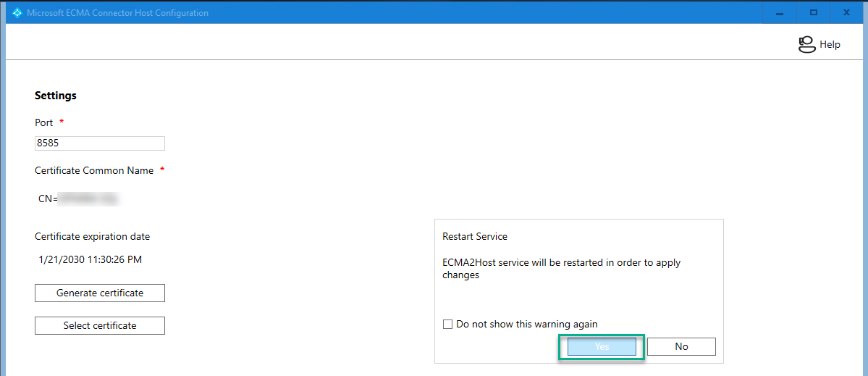Click the Certificate Common Name CN= value

[78, 198]
